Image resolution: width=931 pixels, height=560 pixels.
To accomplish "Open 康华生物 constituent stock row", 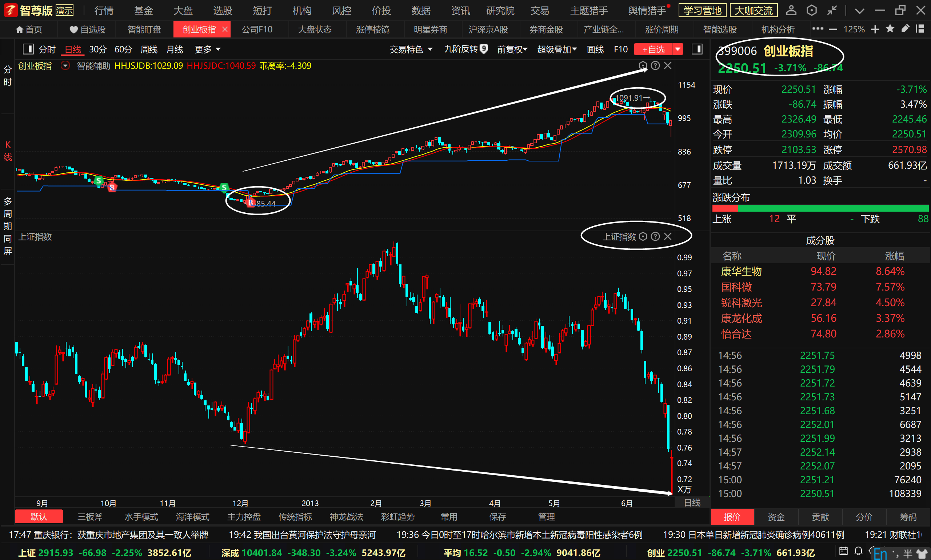I will pyautogui.click(x=820, y=271).
